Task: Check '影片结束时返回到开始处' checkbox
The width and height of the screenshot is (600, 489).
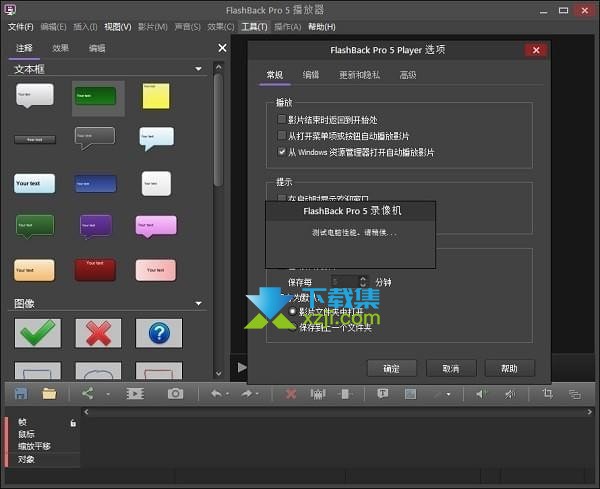Action: coord(282,119)
